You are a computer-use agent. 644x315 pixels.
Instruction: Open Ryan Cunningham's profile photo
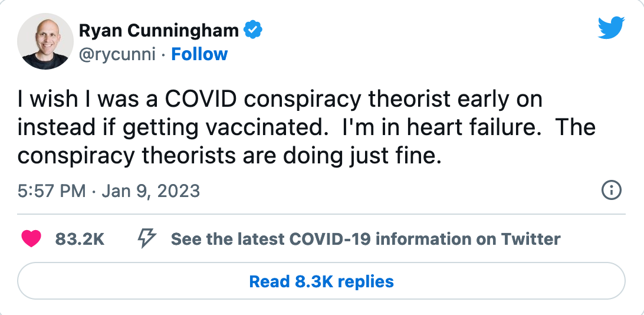click(45, 41)
